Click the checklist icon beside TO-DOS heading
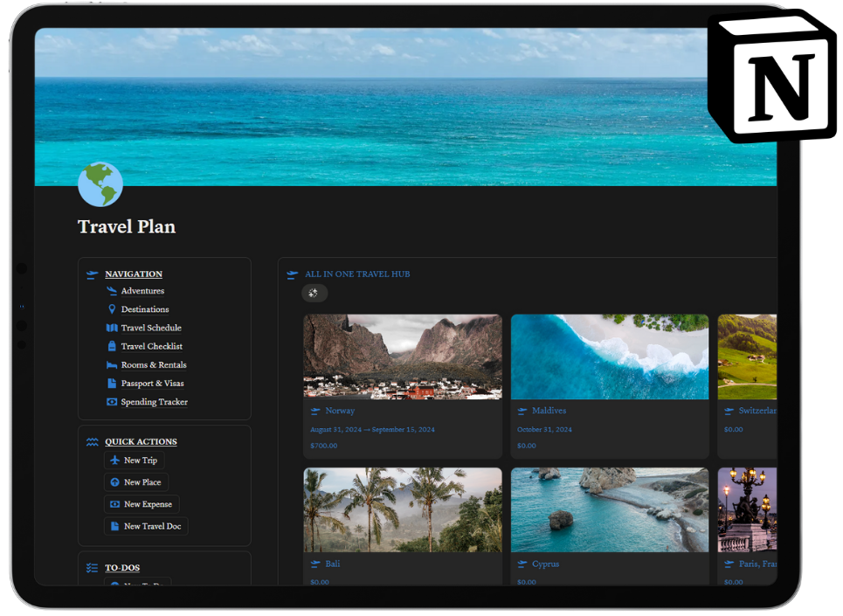843x616 pixels. (x=92, y=568)
